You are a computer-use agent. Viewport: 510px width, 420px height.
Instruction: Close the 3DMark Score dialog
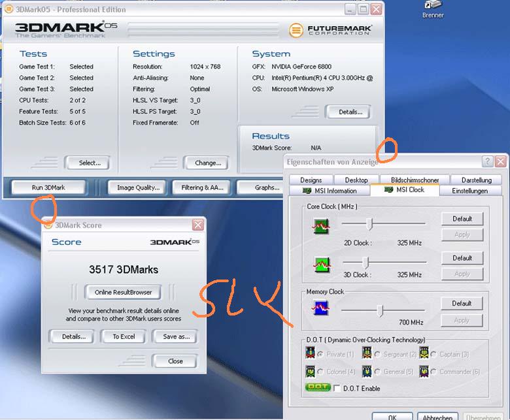click(198, 225)
